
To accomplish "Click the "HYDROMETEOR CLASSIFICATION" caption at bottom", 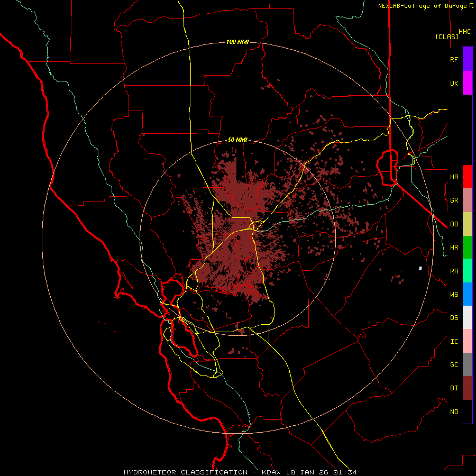I will point(186,472).
